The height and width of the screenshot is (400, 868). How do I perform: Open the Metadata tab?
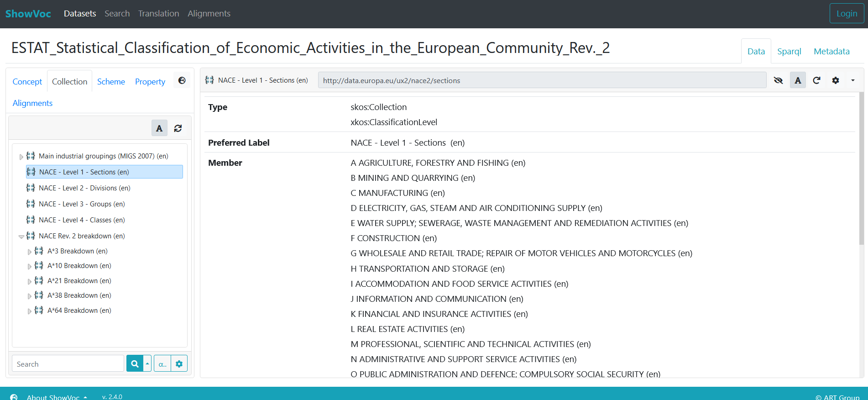[831, 51]
